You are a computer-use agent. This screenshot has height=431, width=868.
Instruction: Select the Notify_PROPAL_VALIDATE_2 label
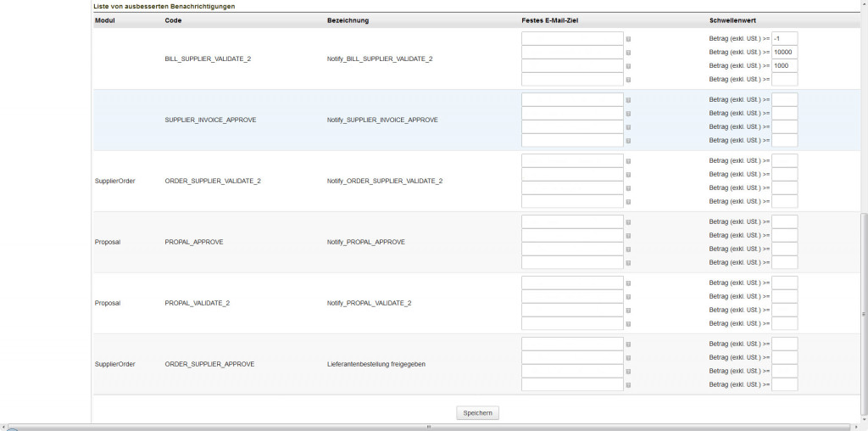point(370,303)
